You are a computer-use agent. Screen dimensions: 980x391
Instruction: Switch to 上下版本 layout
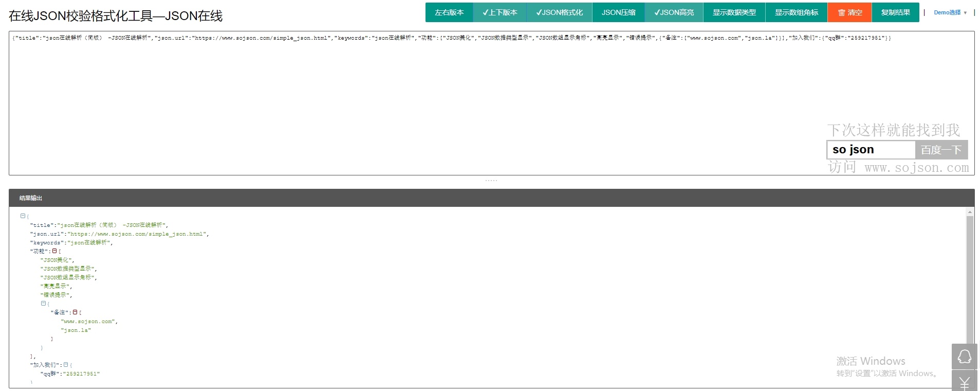(x=500, y=12)
